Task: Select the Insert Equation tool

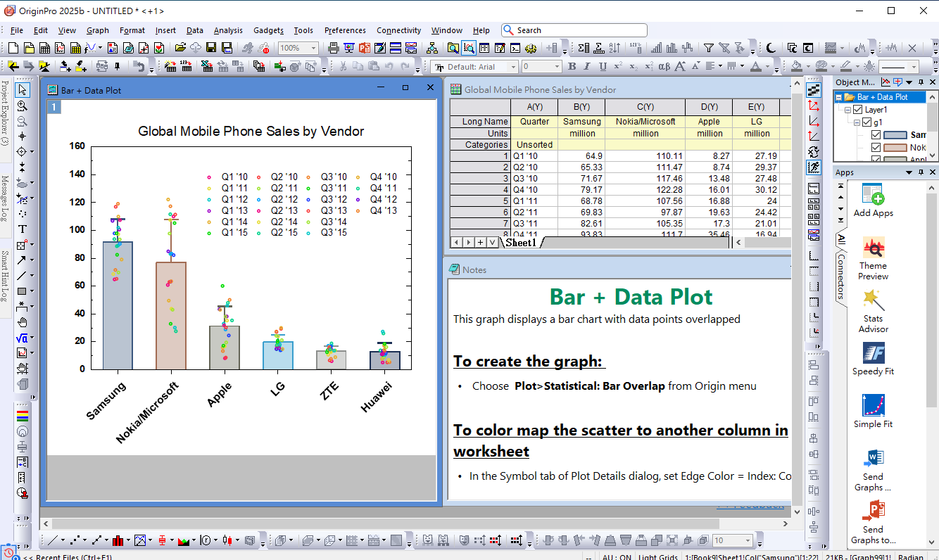Action: [23, 338]
